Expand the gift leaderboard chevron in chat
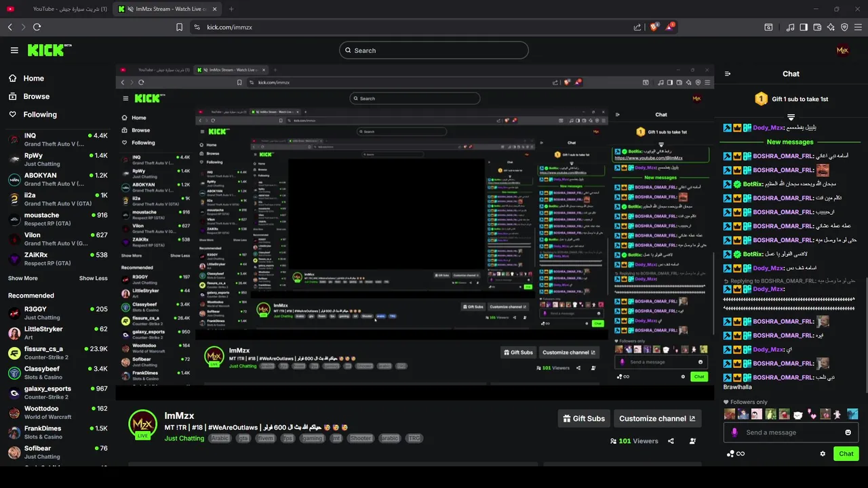 pyautogui.click(x=791, y=118)
